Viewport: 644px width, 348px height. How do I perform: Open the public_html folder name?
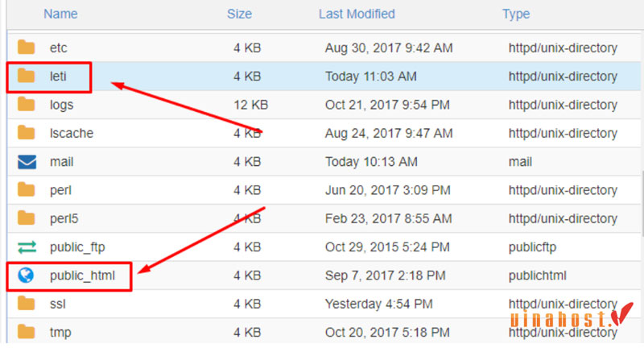click(x=82, y=275)
